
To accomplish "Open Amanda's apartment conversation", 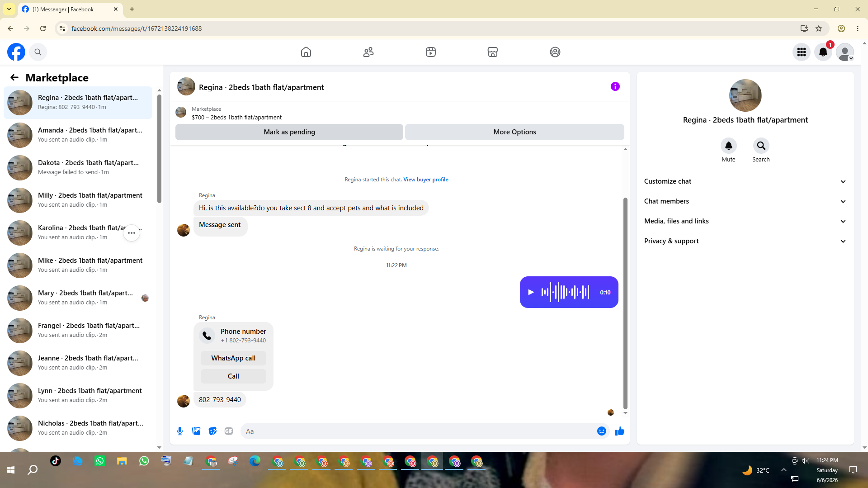I will click(x=78, y=135).
